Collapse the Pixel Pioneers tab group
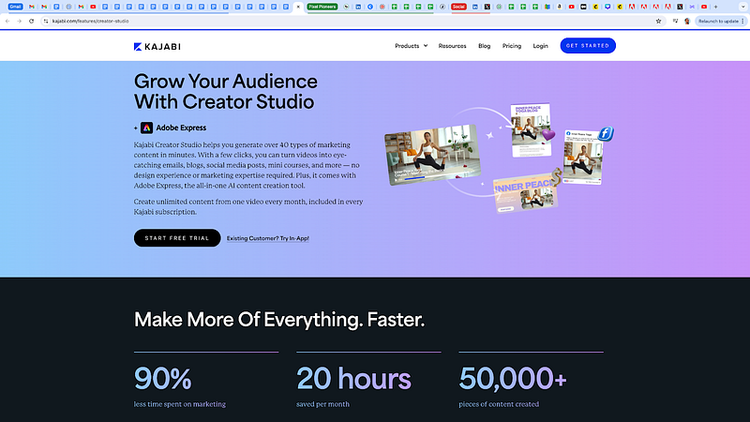The height and width of the screenshot is (422, 750). point(322,7)
